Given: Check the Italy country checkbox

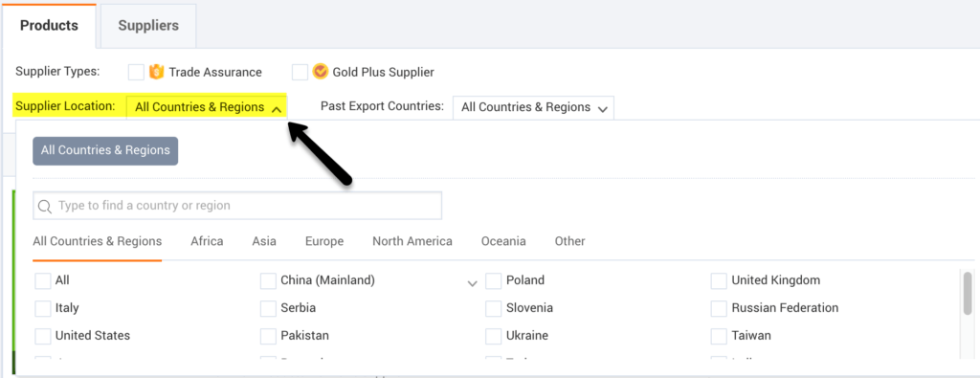Looking at the screenshot, I should pyautogui.click(x=43, y=309).
